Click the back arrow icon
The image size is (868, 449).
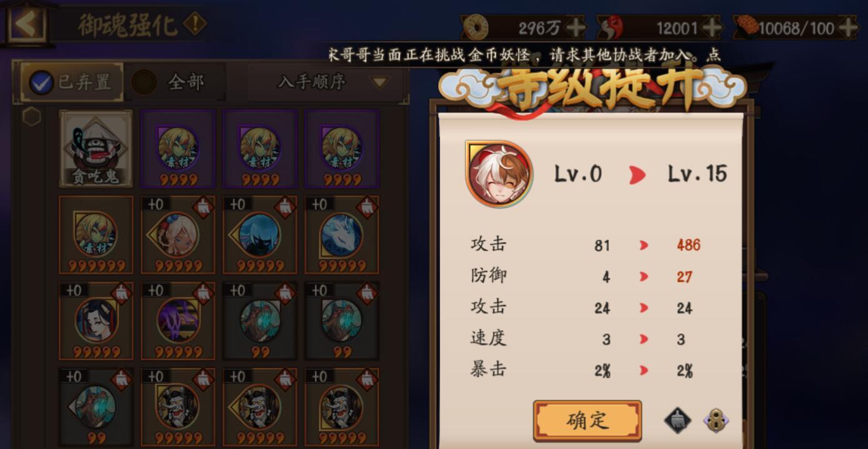point(26,24)
